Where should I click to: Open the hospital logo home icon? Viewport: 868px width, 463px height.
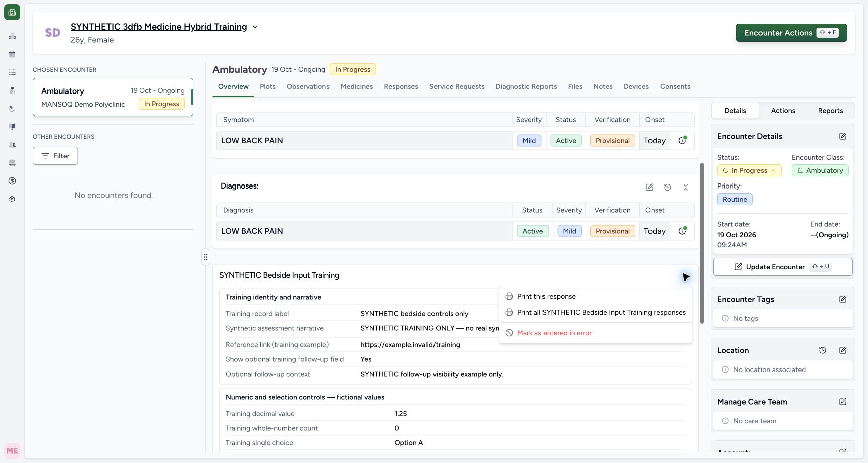[12, 12]
